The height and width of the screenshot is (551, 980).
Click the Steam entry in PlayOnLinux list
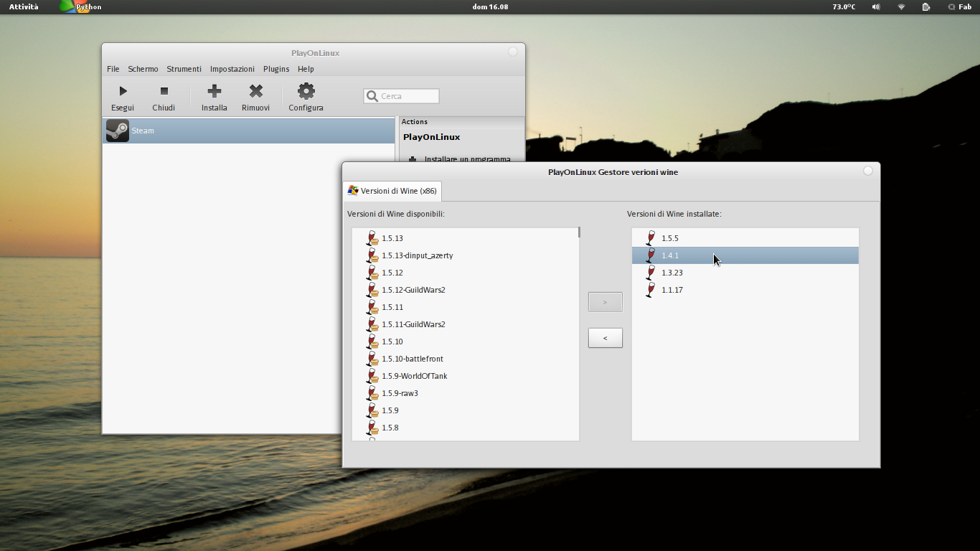[x=249, y=131]
